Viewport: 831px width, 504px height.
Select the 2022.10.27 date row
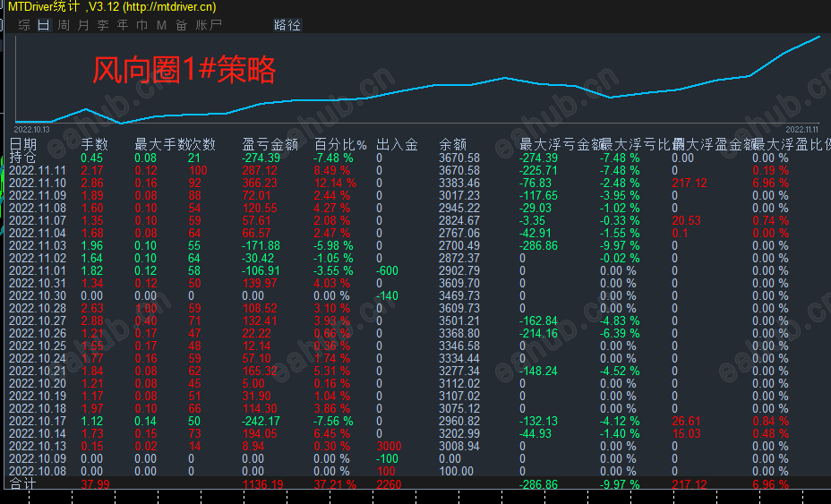point(38,321)
